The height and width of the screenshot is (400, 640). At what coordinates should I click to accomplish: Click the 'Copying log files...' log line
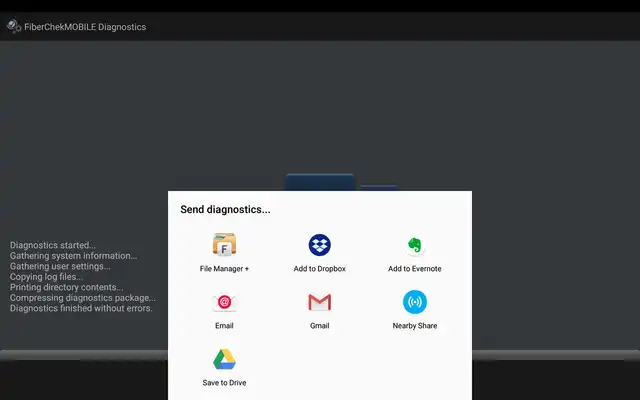coord(47,277)
